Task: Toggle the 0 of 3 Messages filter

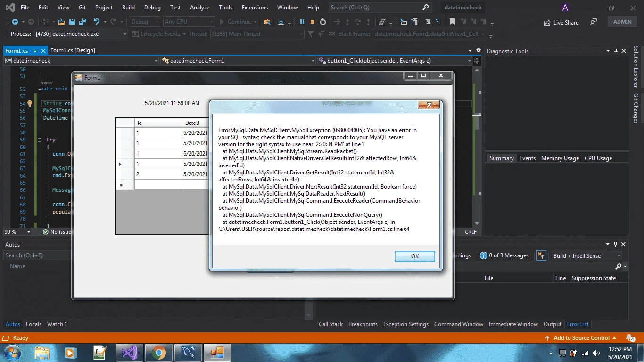Action: point(504,255)
